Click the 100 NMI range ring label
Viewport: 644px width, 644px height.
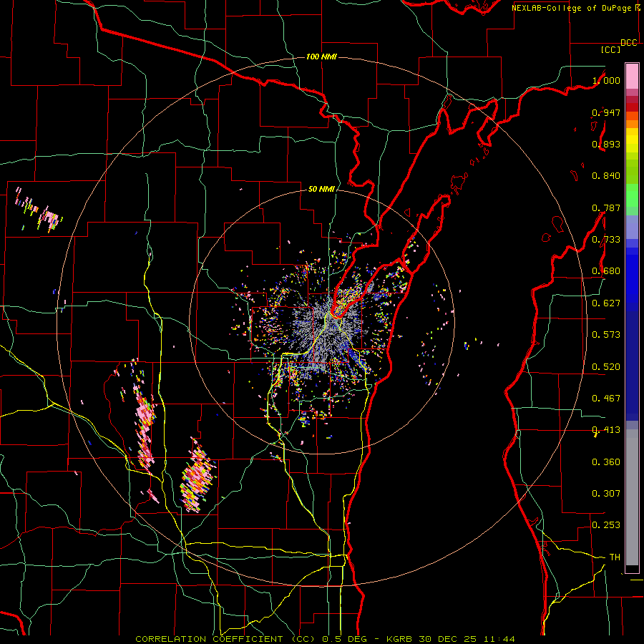(321, 57)
